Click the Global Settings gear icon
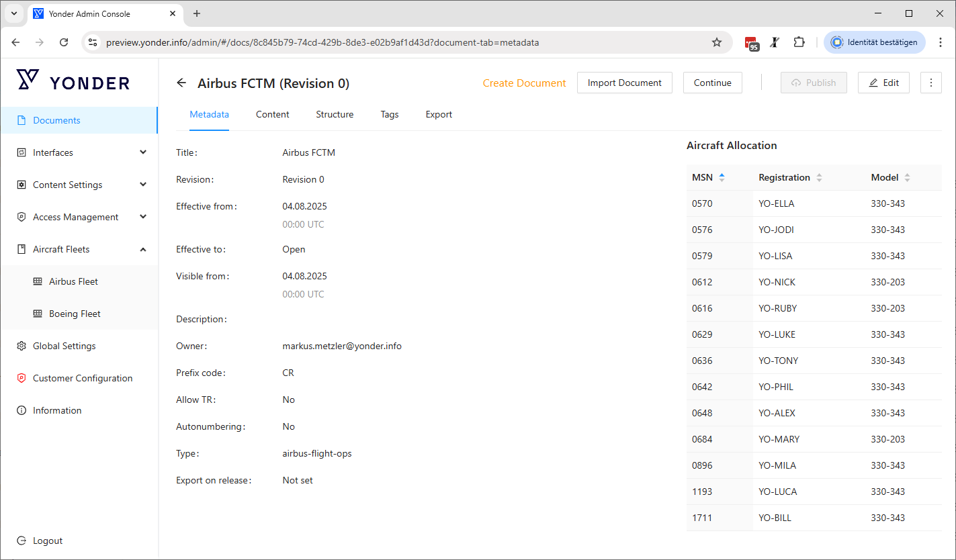The image size is (956, 560). [x=21, y=346]
